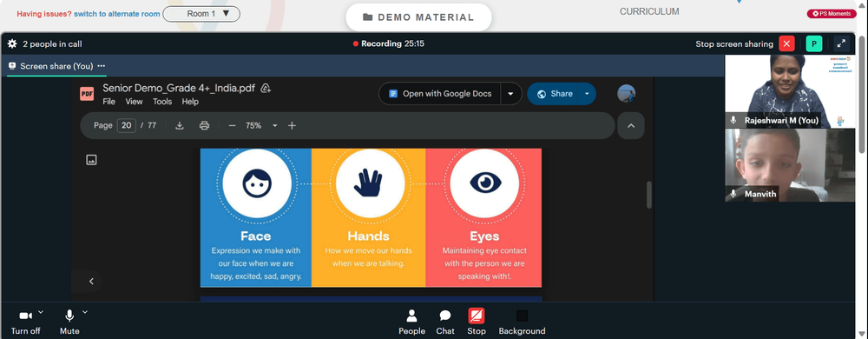The width and height of the screenshot is (868, 339).
Task: Click the Google account profile avatar
Action: click(x=626, y=94)
